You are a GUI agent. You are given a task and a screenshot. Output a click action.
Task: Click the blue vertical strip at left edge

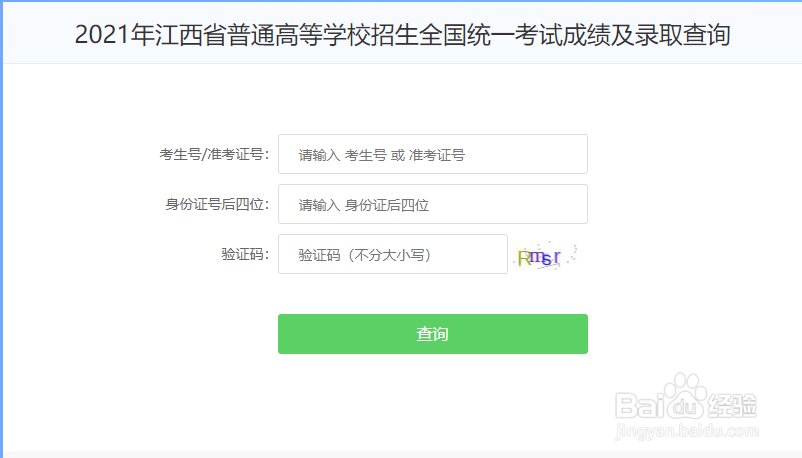click(2, 230)
